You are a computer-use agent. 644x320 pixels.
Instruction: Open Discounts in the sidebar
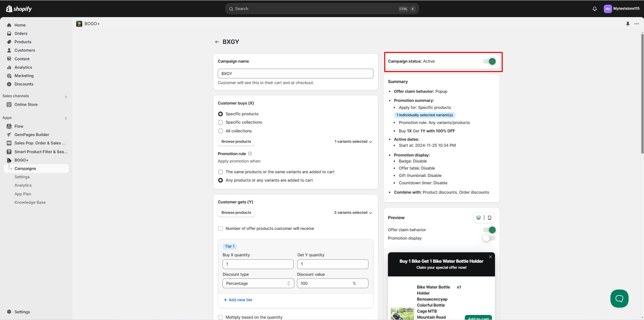click(x=24, y=84)
